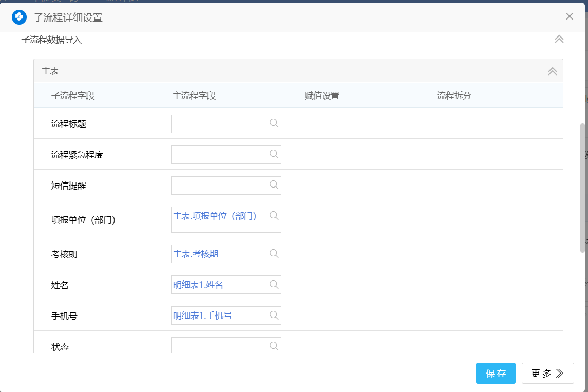Click the 短信提醒 main-process input box

click(219, 185)
